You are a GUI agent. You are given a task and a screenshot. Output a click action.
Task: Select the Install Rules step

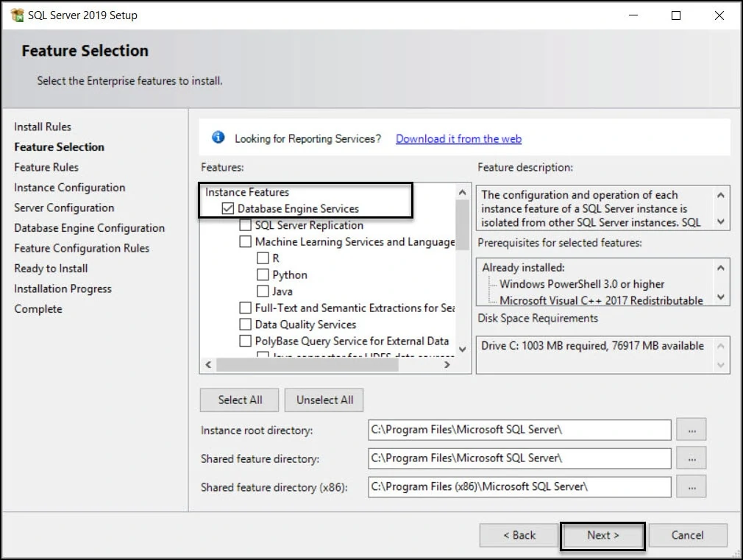click(43, 127)
